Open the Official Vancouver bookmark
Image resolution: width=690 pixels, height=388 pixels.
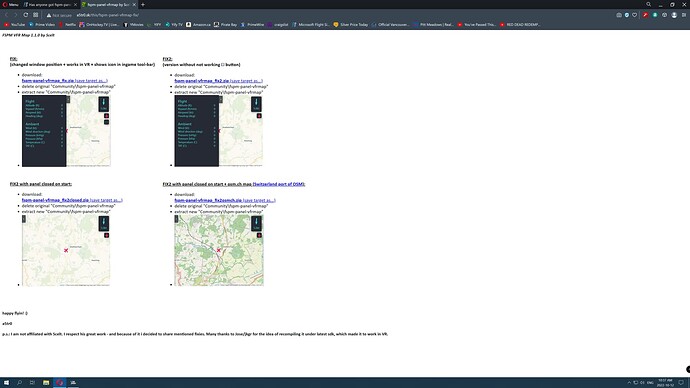coord(390,25)
